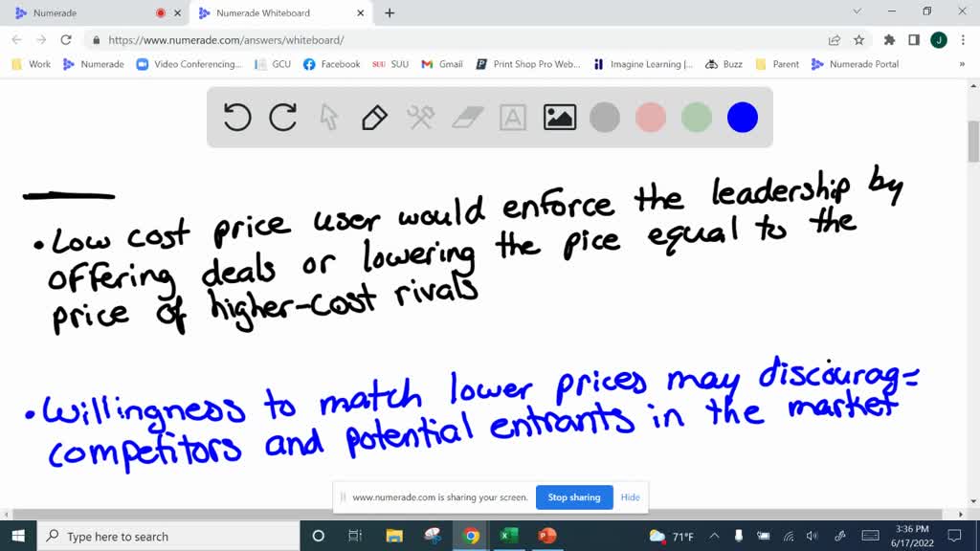This screenshot has height=551, width=980.
Task: Activate the pen drawing tool
Action: coord(374,117)
